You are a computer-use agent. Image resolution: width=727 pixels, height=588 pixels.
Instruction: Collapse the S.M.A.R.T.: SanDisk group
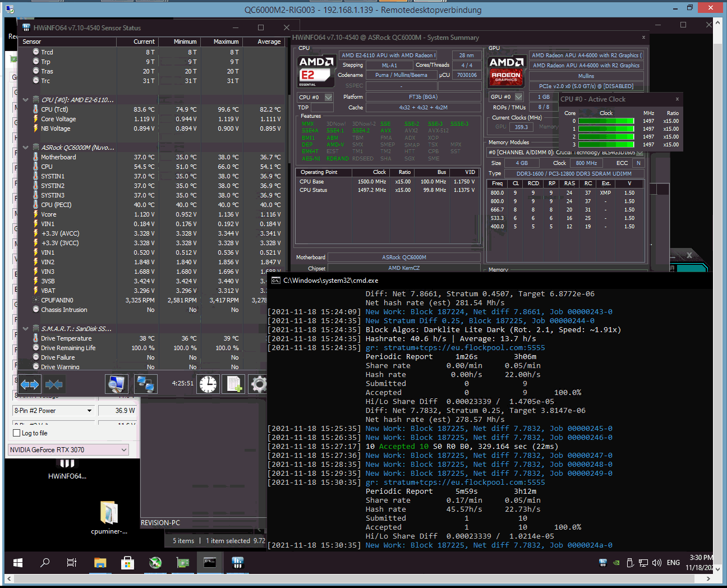pos(25,329)
